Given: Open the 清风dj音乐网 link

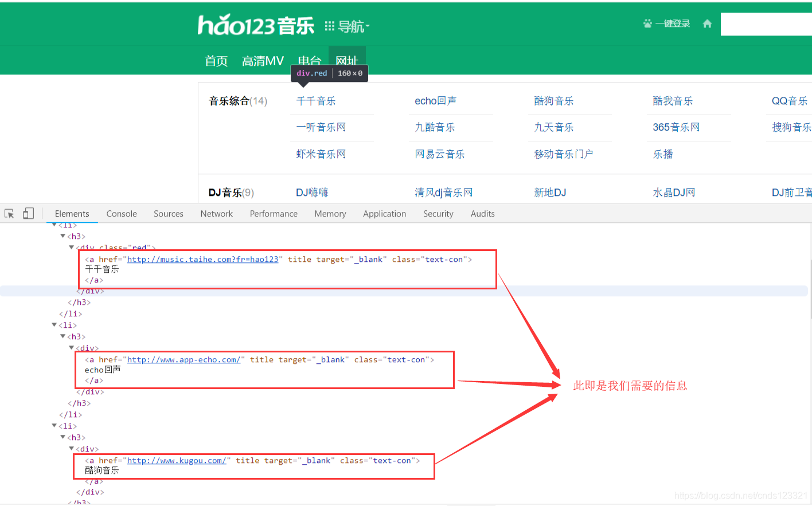Looking at the screenshot, I should (x=444, y=193).
